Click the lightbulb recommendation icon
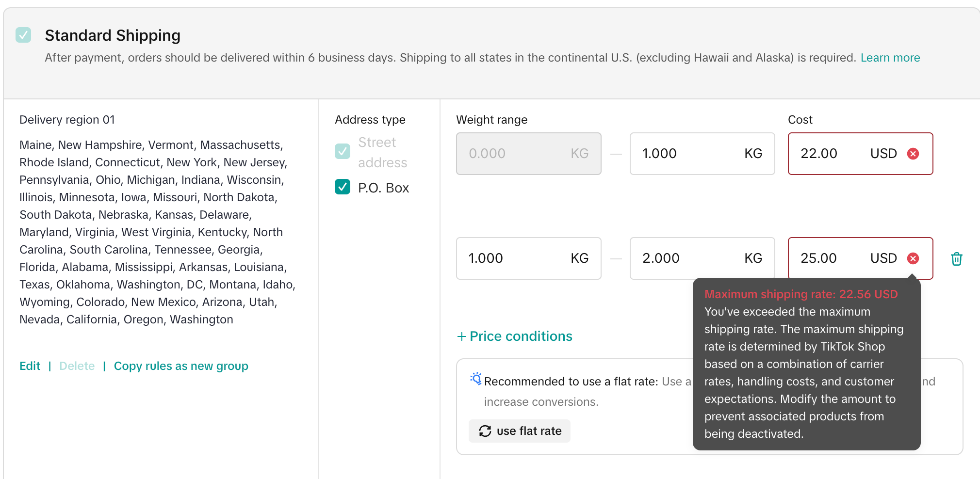This screenshot has width=980, height=479. 476,379
